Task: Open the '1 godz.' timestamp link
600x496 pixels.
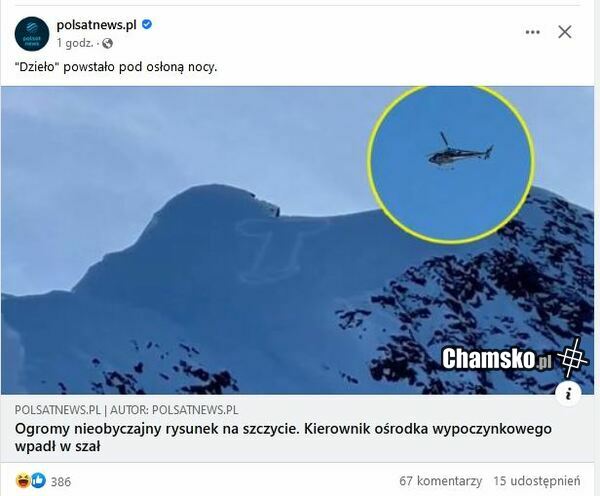Action: (x=75, y=43)
